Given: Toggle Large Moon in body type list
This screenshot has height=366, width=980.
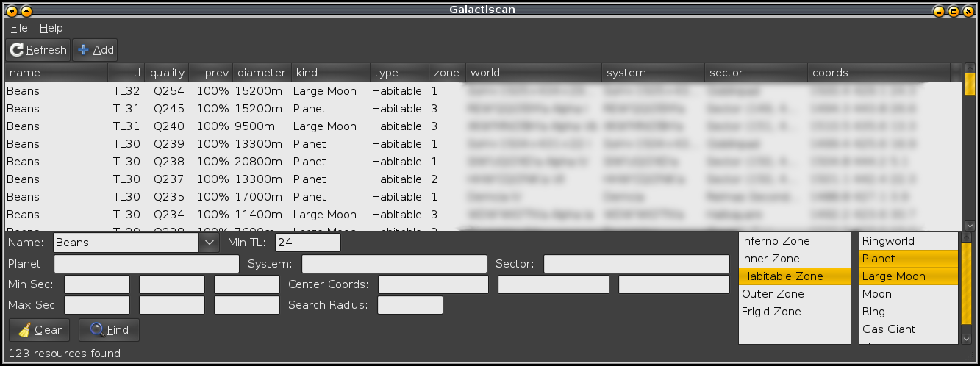Looking at the screenshot, I should click(x=909, y=276).
